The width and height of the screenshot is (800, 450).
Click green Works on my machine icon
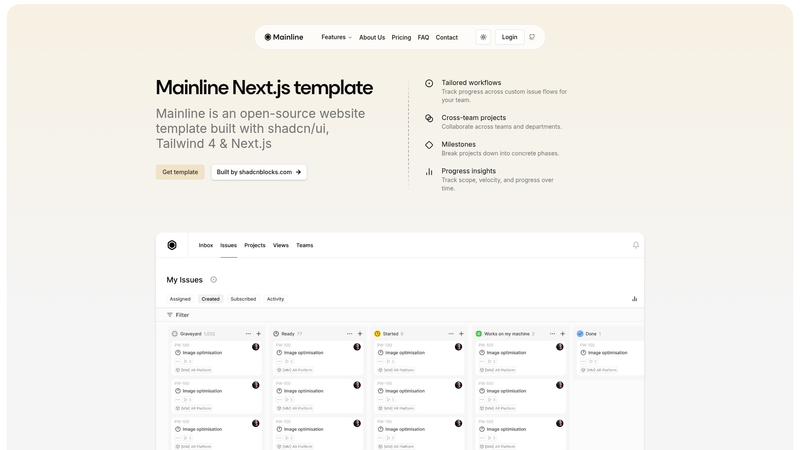479,334
